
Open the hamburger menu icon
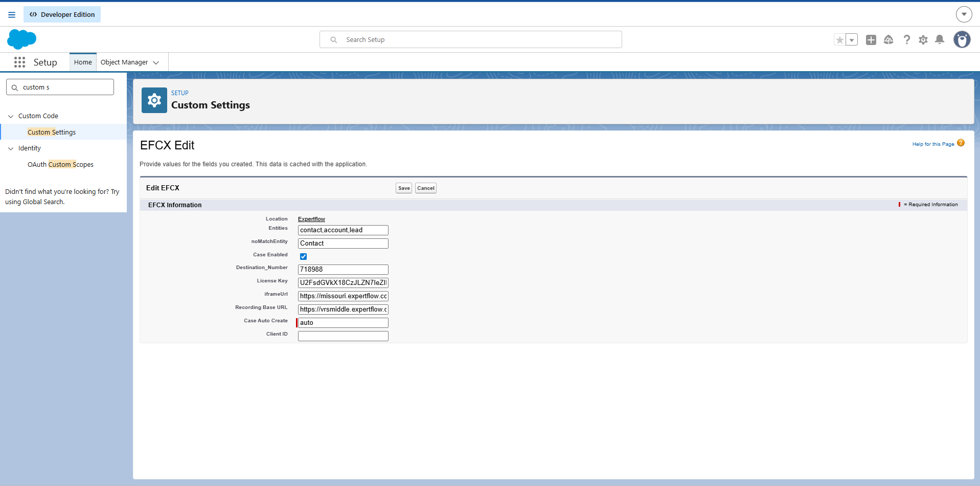12,15
